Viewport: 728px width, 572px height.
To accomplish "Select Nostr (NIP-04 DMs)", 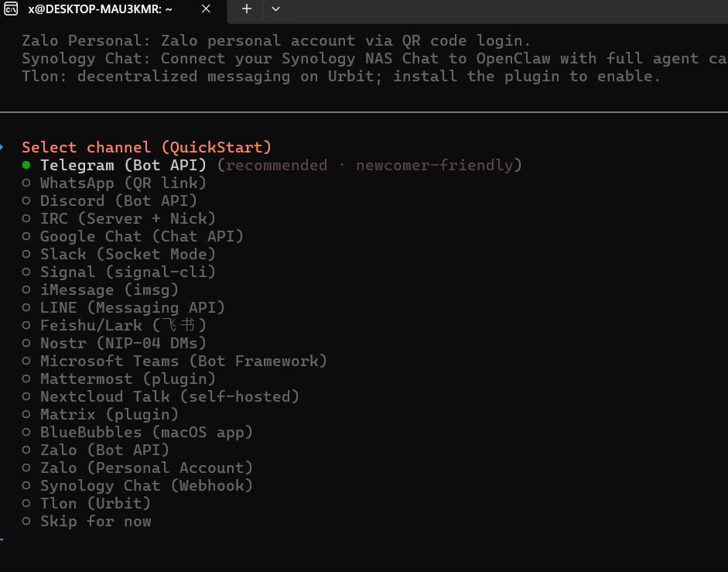I will pos(122,343).
